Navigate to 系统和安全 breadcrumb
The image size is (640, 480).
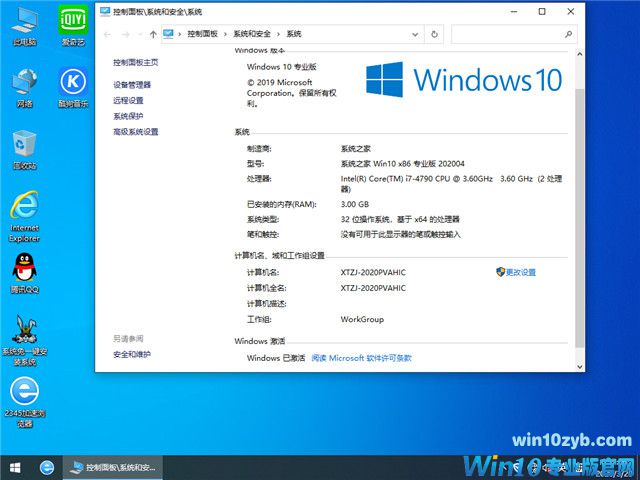click(252, 34)
